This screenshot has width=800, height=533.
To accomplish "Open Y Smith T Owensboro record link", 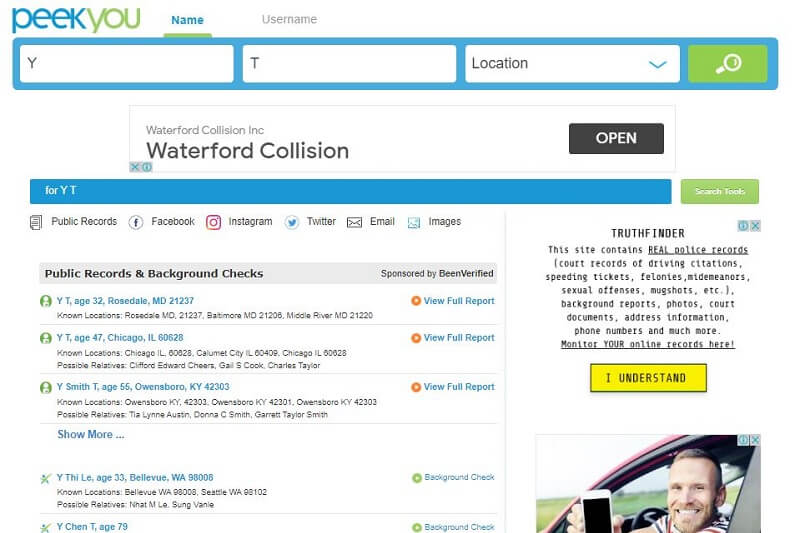I will (143, 387).
